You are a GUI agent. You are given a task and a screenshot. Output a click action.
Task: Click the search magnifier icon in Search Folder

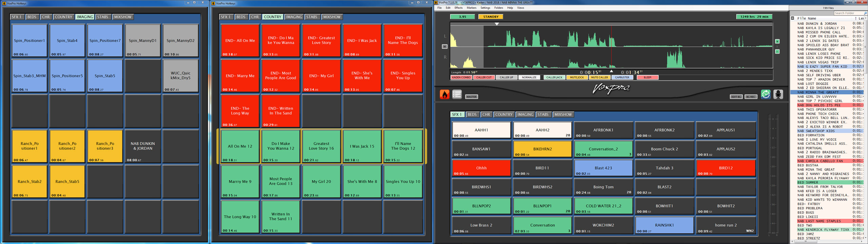click(x=865, y=13)
